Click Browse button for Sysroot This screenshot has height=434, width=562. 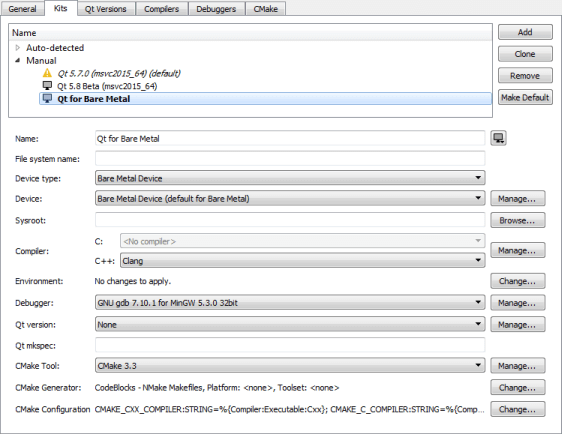point(518,220)
